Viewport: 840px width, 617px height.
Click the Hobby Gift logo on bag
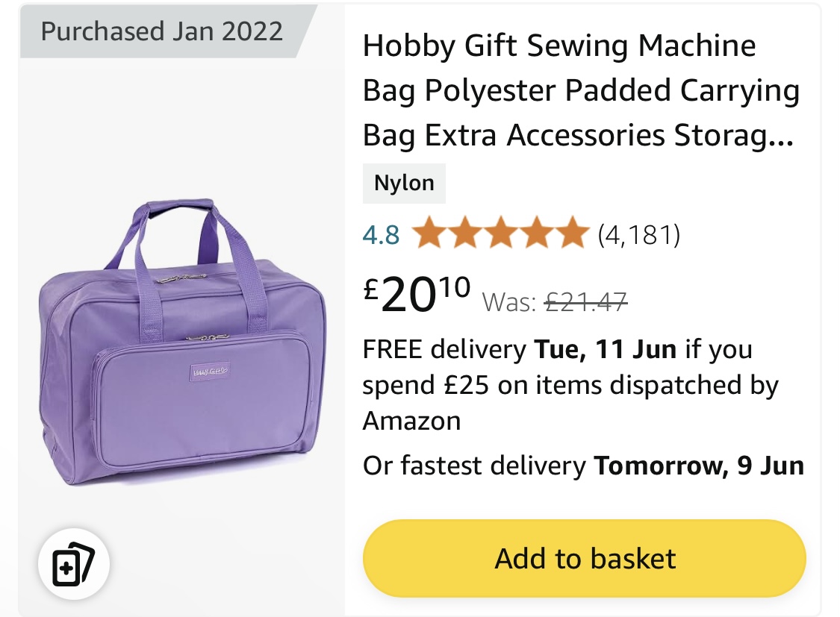210,371
